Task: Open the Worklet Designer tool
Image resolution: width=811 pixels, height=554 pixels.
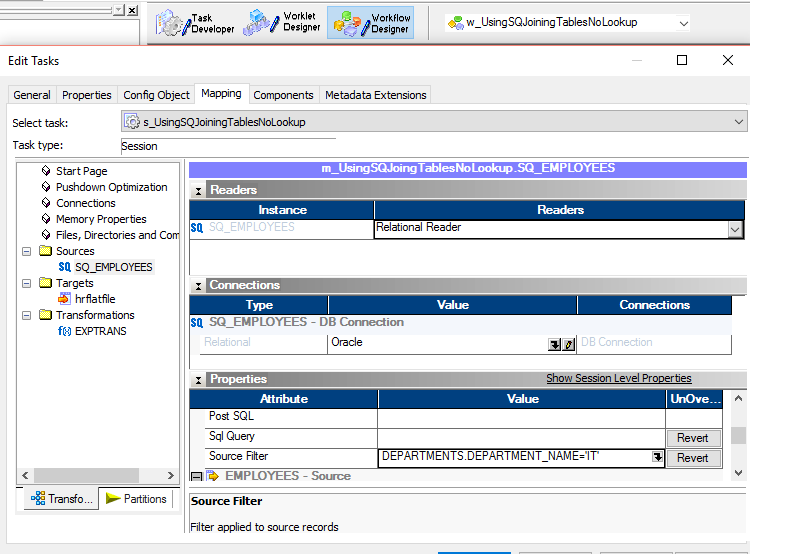Action: pos(282,22)
